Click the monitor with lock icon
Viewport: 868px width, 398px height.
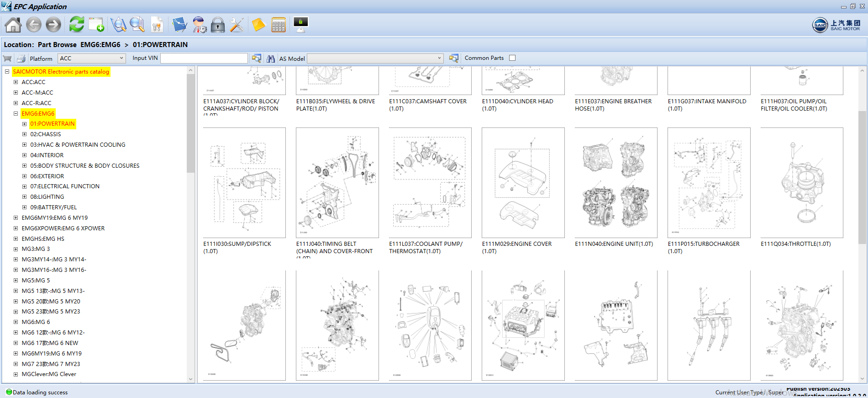coord(301,25)
